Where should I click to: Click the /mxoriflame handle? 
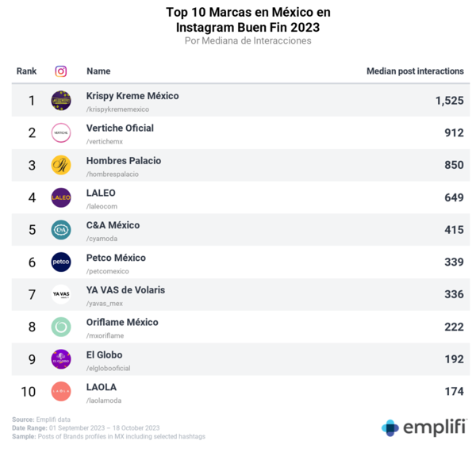point(106,335)
